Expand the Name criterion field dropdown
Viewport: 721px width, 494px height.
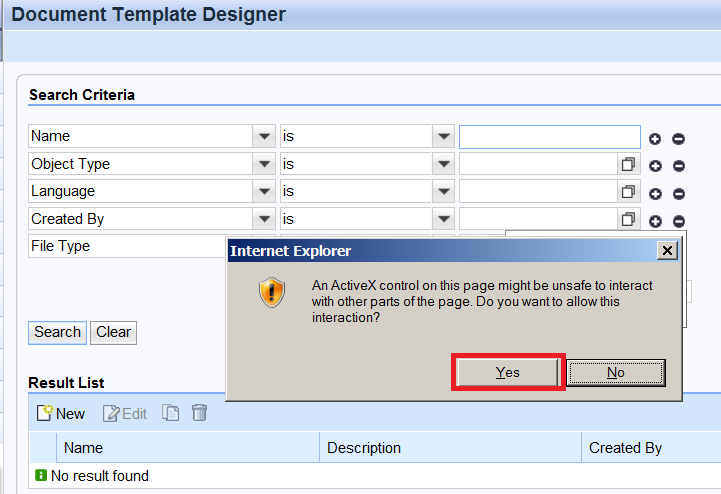tap(264, 136)
